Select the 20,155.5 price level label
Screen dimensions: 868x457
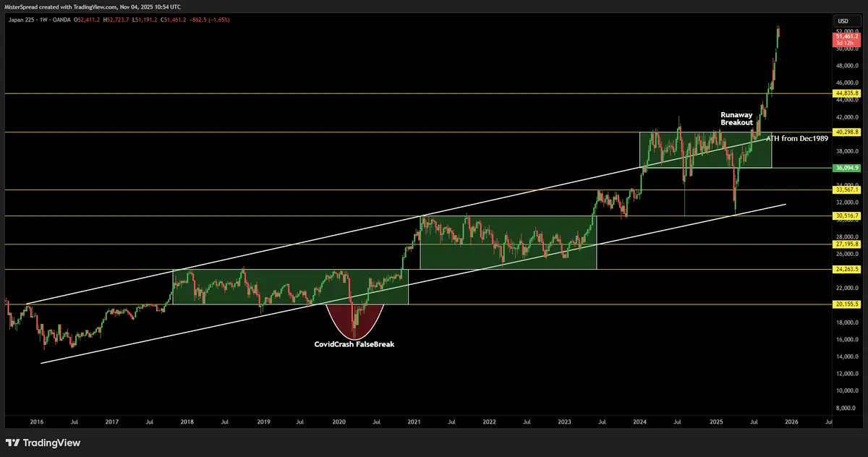point(847,304)
